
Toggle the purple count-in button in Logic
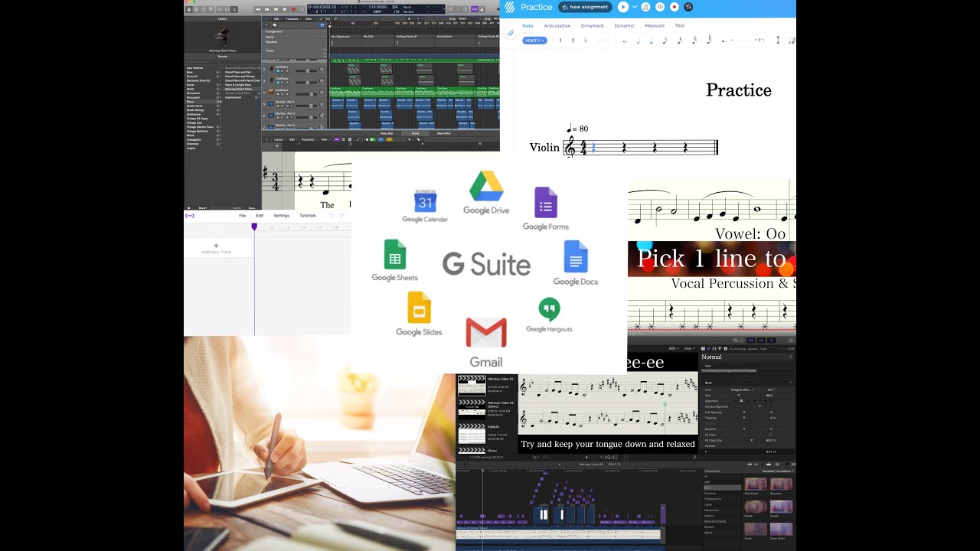(x=474, y=9)
